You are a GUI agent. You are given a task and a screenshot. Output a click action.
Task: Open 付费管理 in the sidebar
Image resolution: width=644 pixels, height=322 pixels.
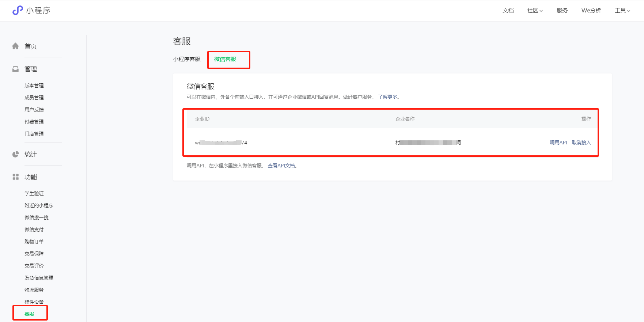(x=34, y=122)
